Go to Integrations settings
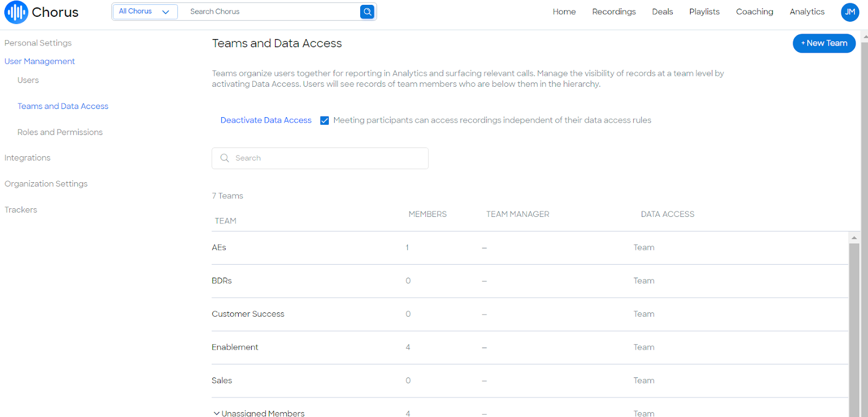 27,158
